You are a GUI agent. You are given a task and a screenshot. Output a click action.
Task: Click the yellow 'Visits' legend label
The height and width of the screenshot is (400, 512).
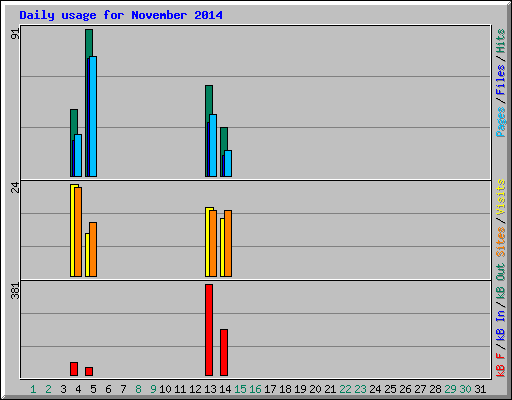(501, 197)
